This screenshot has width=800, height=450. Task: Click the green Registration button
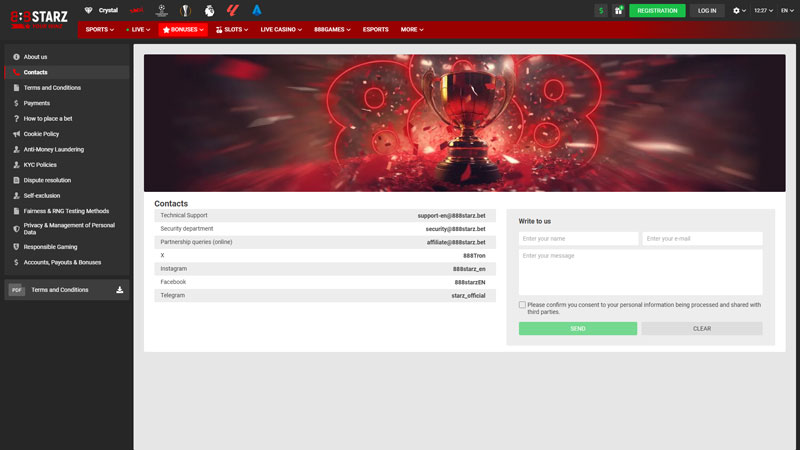[657, 11]
